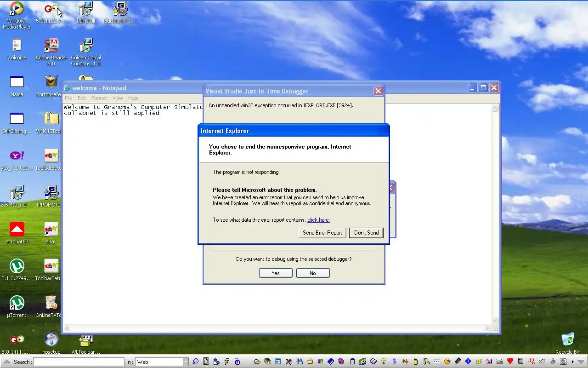Click the keys icon in the bottom toolbar

[426, 362]
